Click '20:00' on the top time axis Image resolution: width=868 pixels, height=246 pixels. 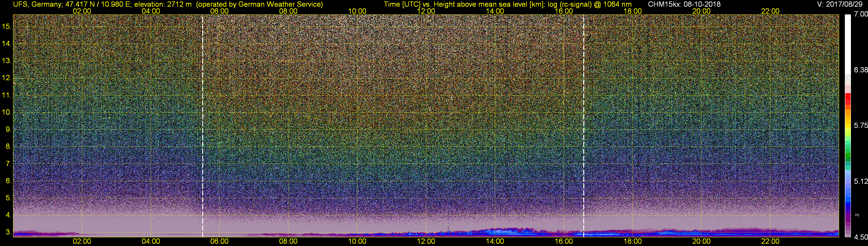(701, 11)
